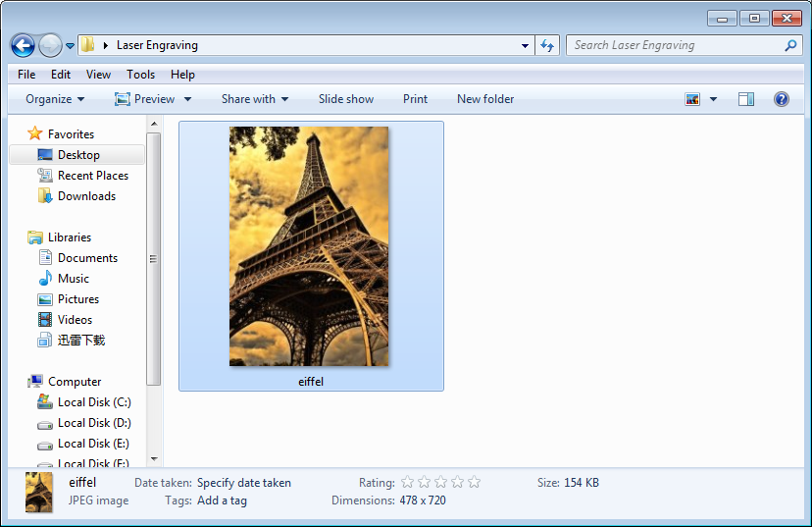Open the Videos library
This screenshot has height=527, width=812.
click(x=76, y=320)
